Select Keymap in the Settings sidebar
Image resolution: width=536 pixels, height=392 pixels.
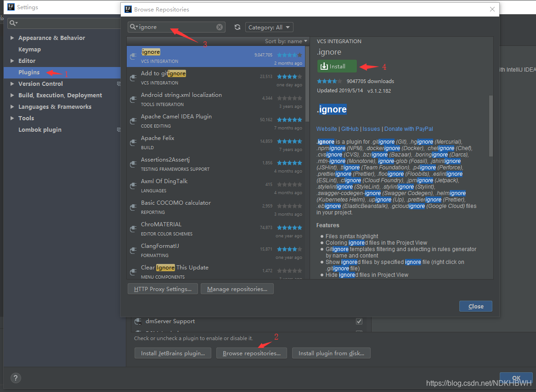(29, 50)
